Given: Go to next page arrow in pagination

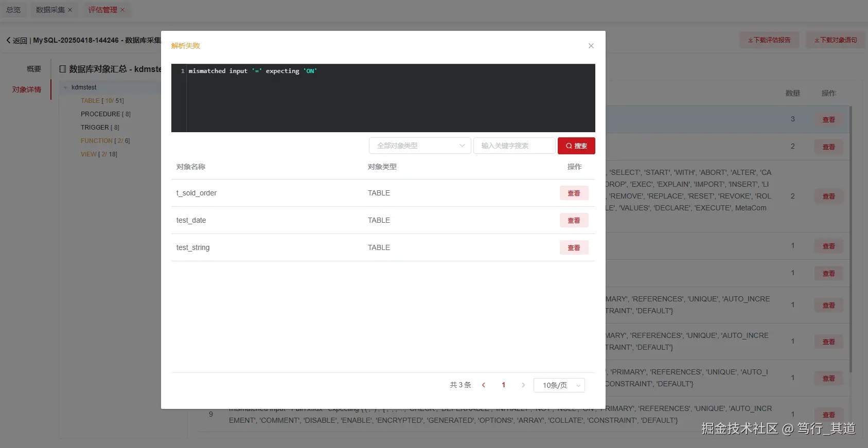Looking at the screenshot, I should [523, 385].
